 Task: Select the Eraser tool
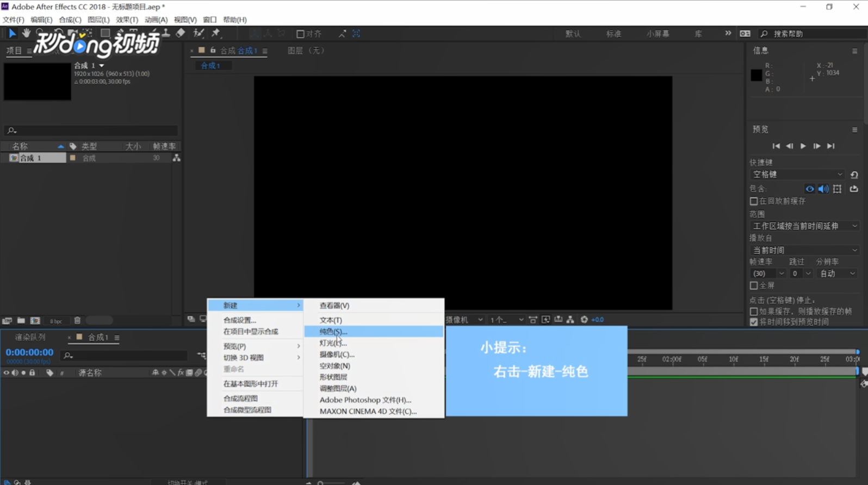pos(181,33)
